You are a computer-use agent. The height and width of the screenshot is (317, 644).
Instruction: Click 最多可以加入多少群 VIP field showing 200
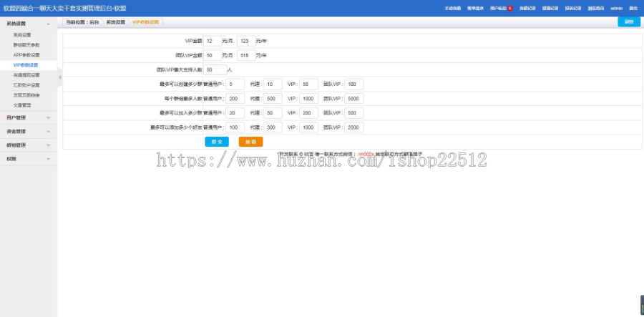point(309,113)
